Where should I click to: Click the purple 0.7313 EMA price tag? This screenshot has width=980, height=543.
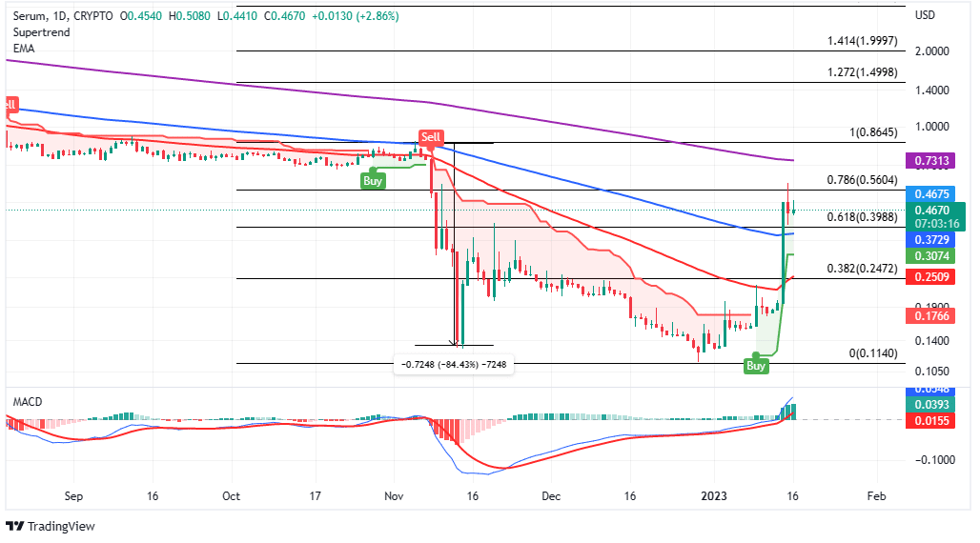click(x=930, y=161)
